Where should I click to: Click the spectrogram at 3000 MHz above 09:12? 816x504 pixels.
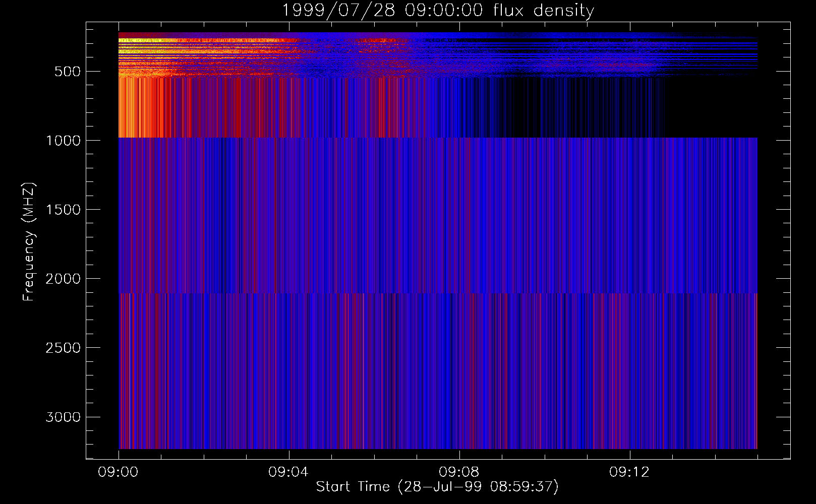629,417
